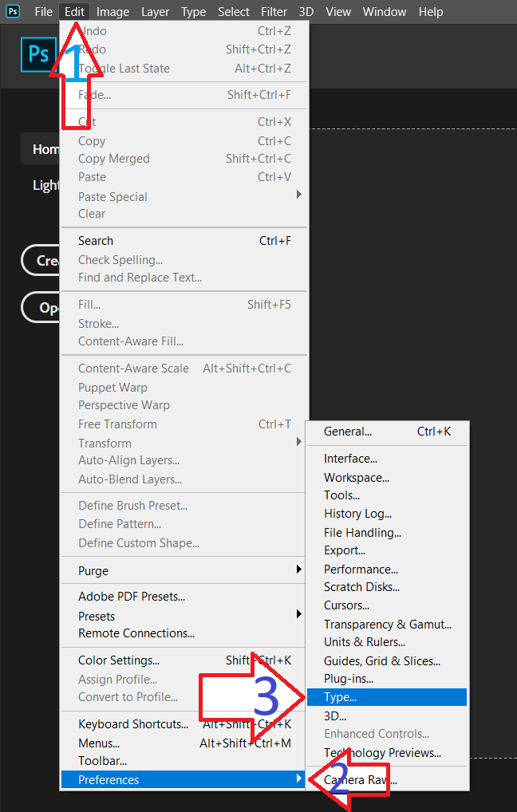Choose Find and Replace Text...
517x812 pixels.
184,278
